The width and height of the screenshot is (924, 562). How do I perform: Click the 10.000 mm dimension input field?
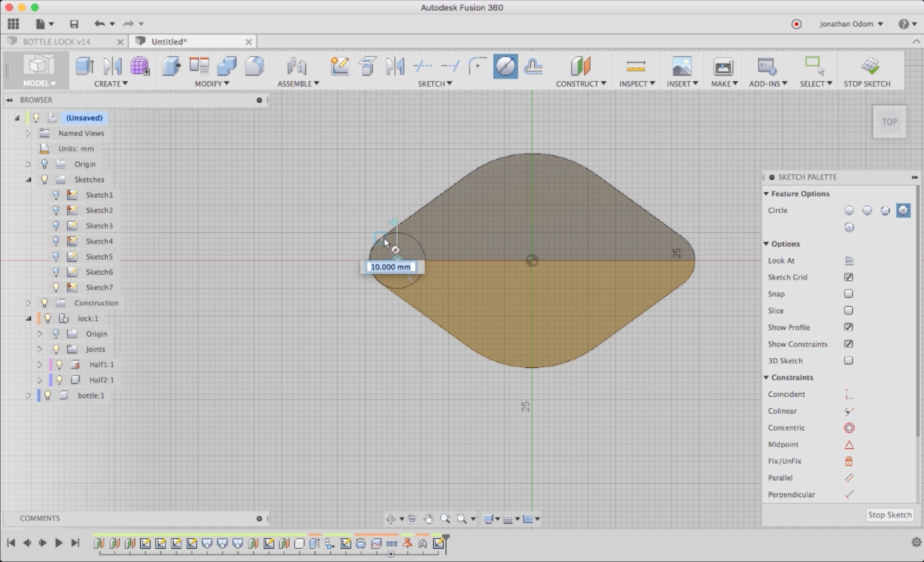[391, 267]
